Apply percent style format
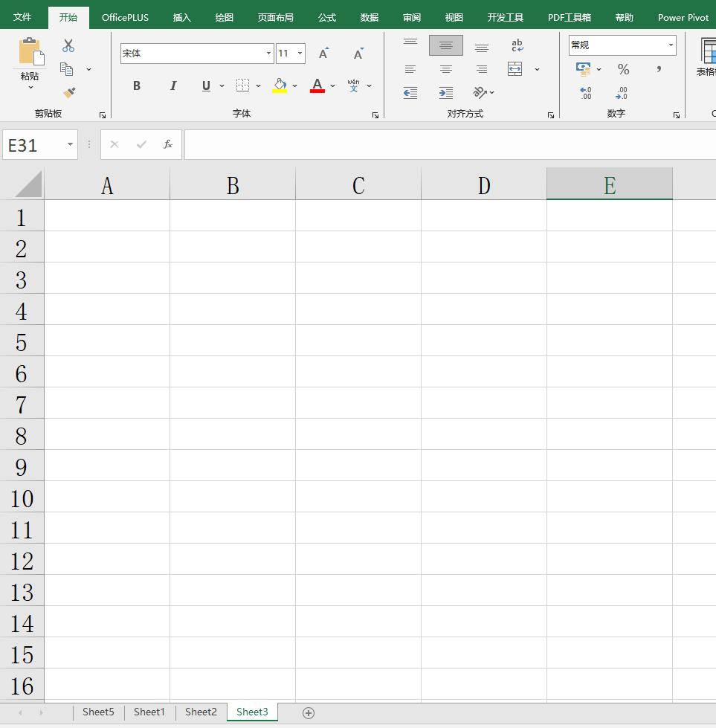This screenshot has height=728, width=716. [623, 69]
